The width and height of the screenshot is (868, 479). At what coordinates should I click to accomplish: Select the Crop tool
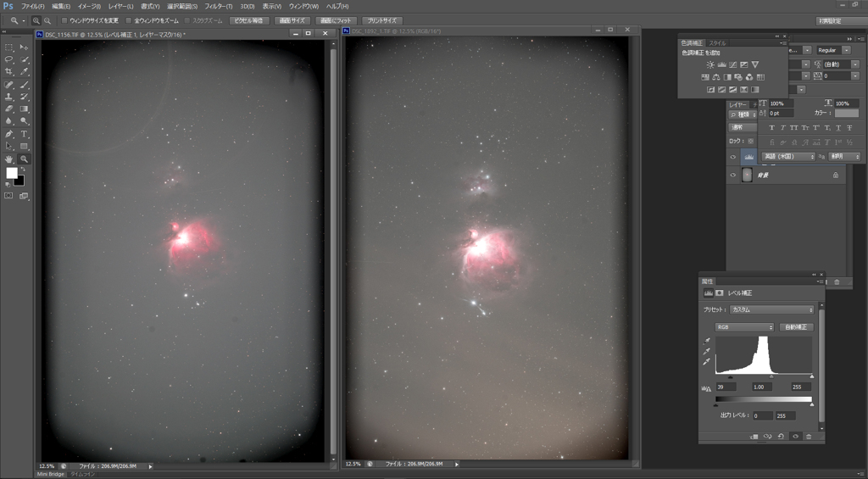[8, 71]
